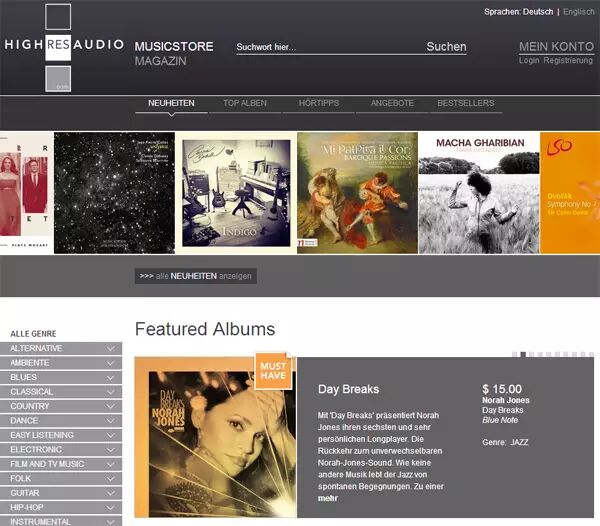The width and height of the screenshot is (600, 526).
Task: Open the MAGAZIN section
Action: [x=161, y=61]
